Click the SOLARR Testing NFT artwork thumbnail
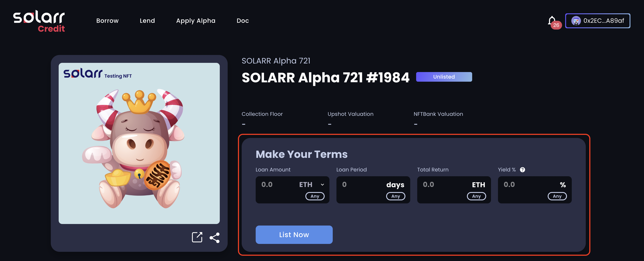Image resolution: width=644 pixels, height=261 pixels. 139,143
